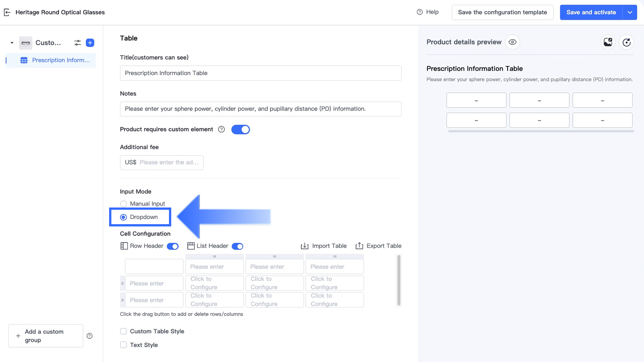The height and width of the screenshot is (362, 644).
Task: Turn off the Row Header toggle
Action: point(173,246)
